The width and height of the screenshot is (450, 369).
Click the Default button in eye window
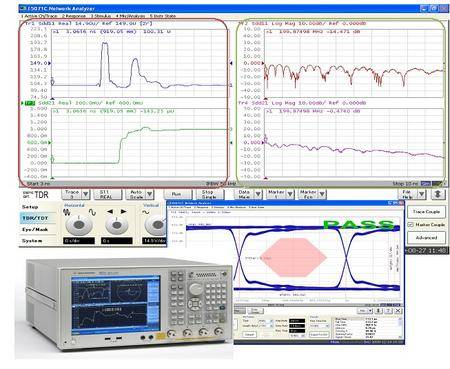pos(249,334)
